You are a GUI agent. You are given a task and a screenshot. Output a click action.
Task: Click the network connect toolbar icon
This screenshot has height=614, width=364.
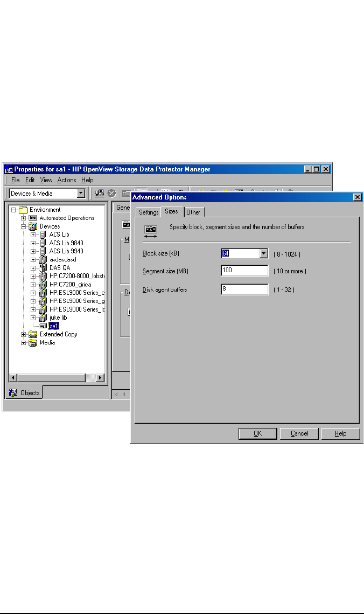[100, 194]
